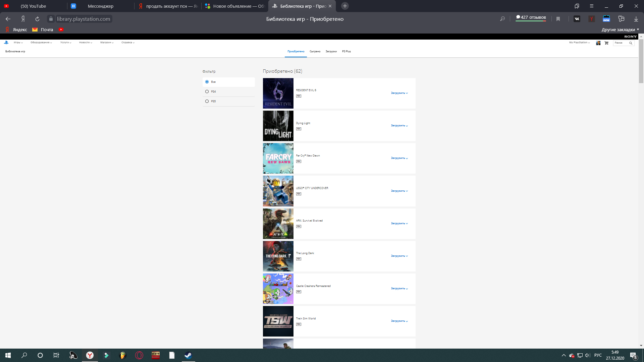Select the Приобретено tab
644x362 pixels.
(296, 52)
